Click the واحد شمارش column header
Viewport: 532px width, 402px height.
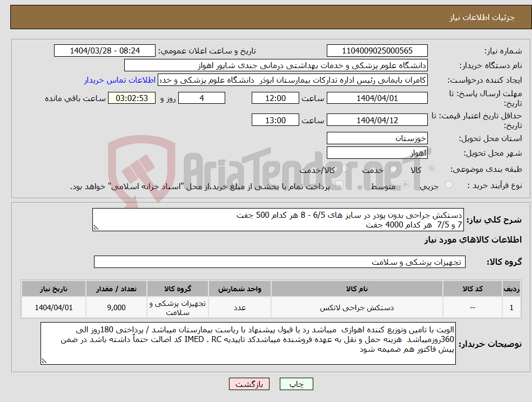point(240,289)
